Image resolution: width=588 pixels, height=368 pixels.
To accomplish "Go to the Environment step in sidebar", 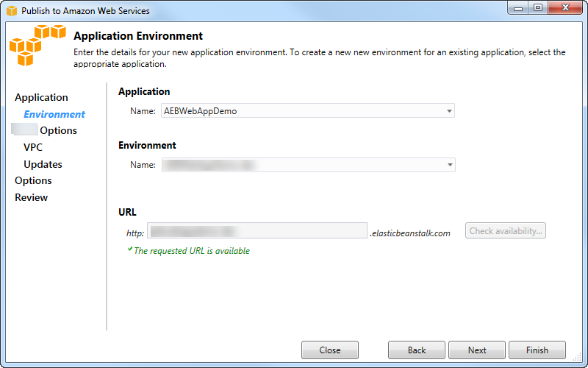I will click(x=54, y=114).
